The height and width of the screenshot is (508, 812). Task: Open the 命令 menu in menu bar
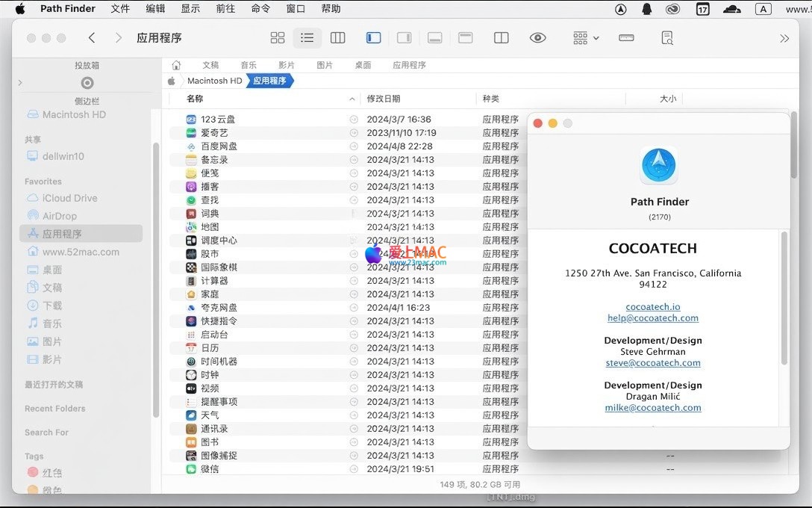pyautogui.click(x=260, y=9)
